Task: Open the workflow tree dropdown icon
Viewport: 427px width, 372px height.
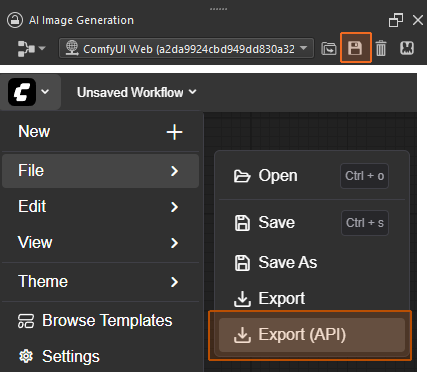Action: click(31, 49)
